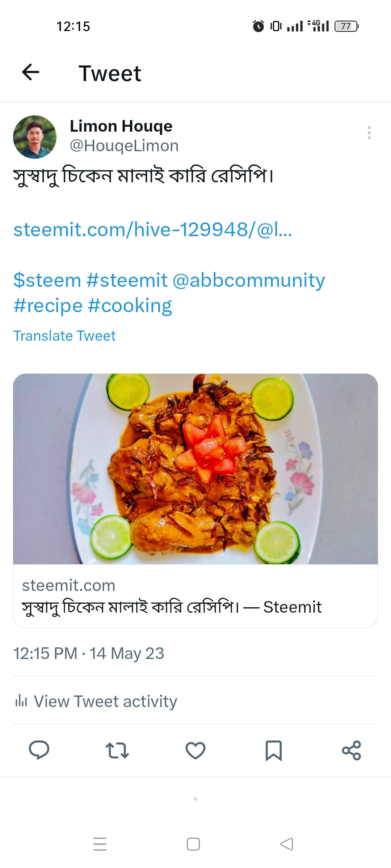This screenshot has height=868, width=391.
Task: Tap the #cooking hashtag
Action: 130,306
